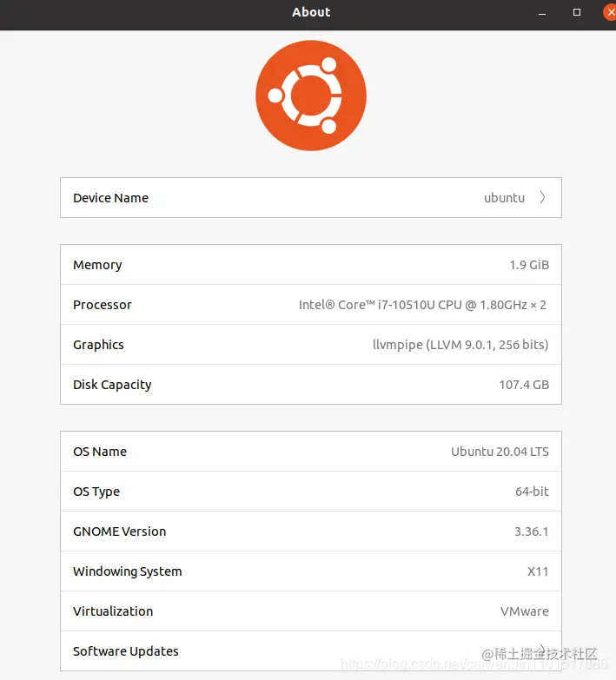Click the About title in header bar

pos(311,12)
